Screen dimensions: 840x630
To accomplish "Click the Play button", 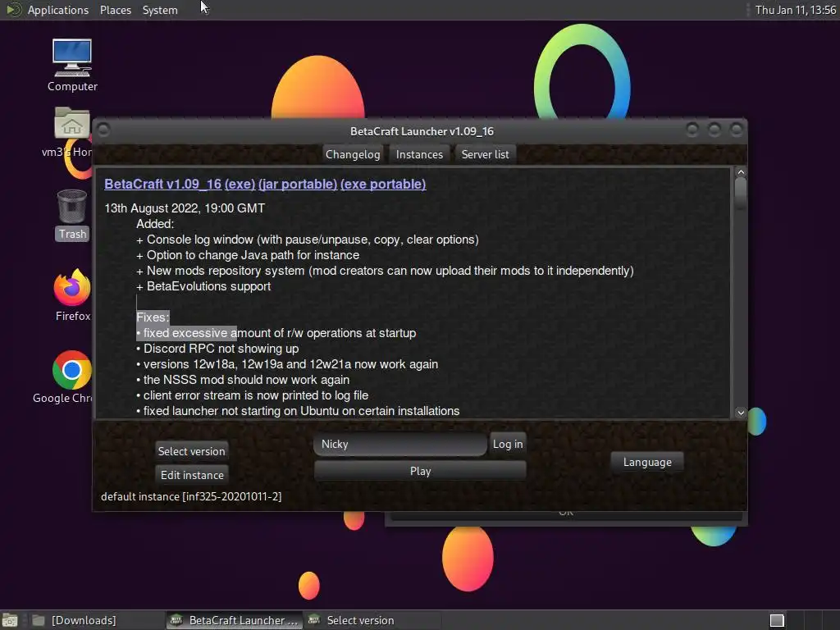I will tap(420, 471).
